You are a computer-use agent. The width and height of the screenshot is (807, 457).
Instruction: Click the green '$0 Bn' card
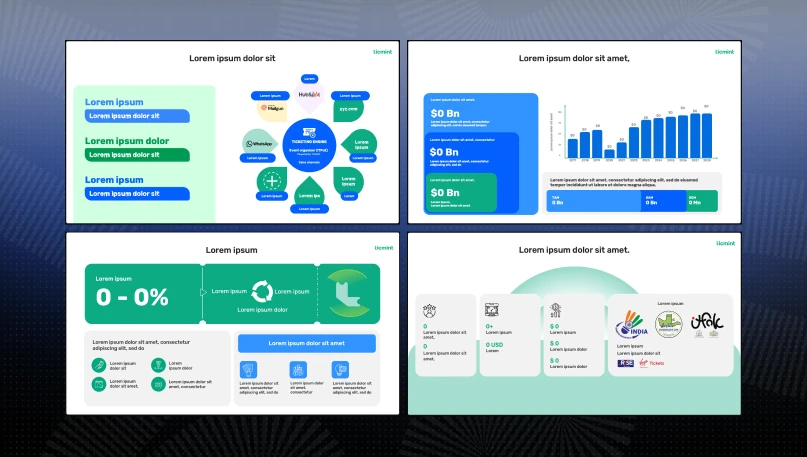coord(461,192)
